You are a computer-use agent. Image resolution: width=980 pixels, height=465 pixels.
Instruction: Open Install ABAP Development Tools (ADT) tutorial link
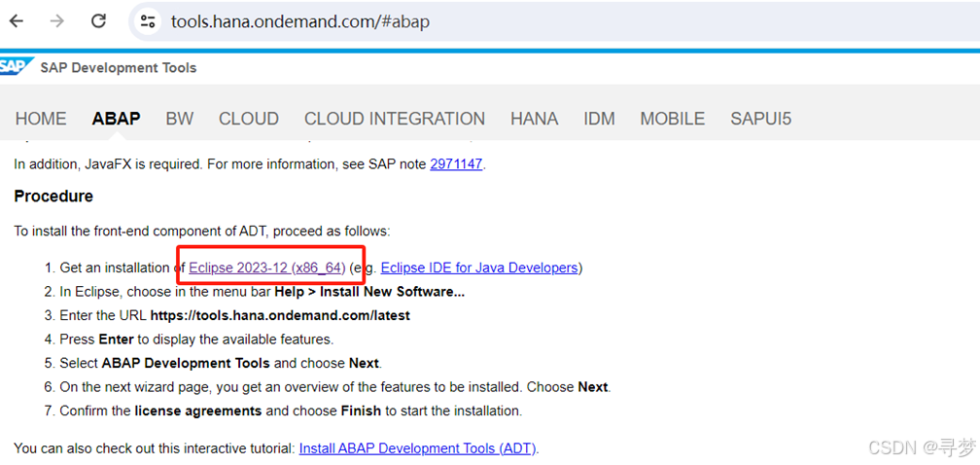coord(417,448)
